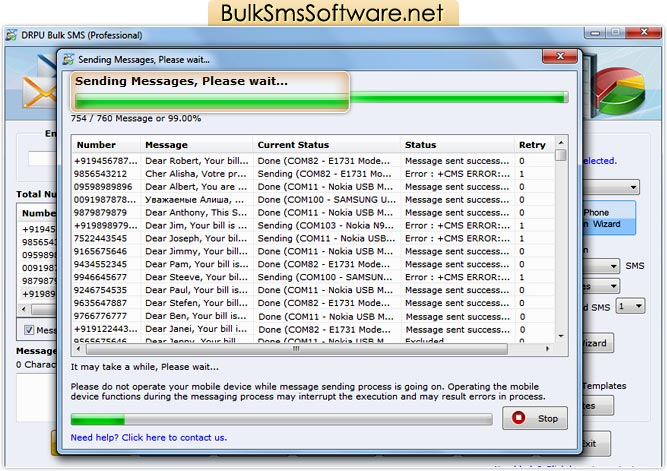Click the bottom progress bar beside Stop
This screenshot has width=667, height=471.
(x=282, y=420)
